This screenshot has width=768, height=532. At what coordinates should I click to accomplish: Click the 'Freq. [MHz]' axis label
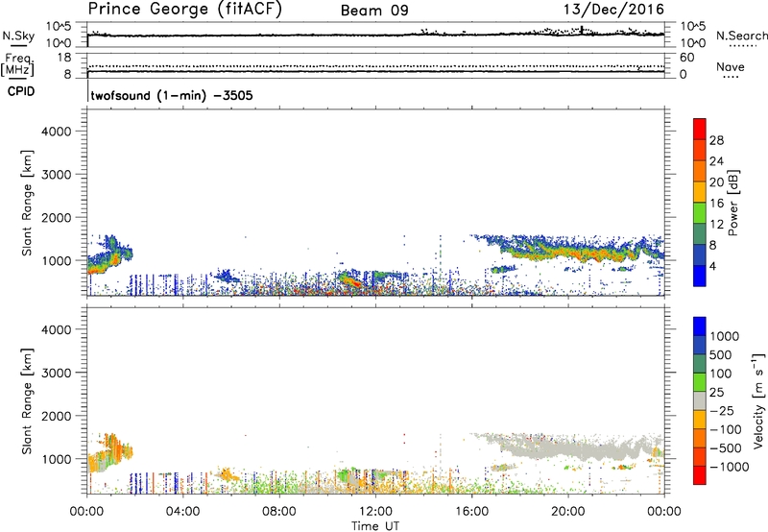(x=18, y=64)
